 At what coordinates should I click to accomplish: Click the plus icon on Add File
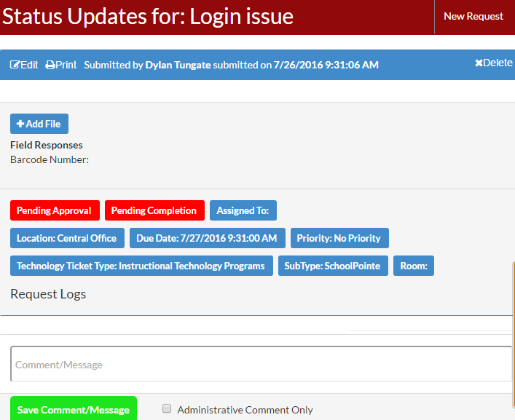[20, 124]
